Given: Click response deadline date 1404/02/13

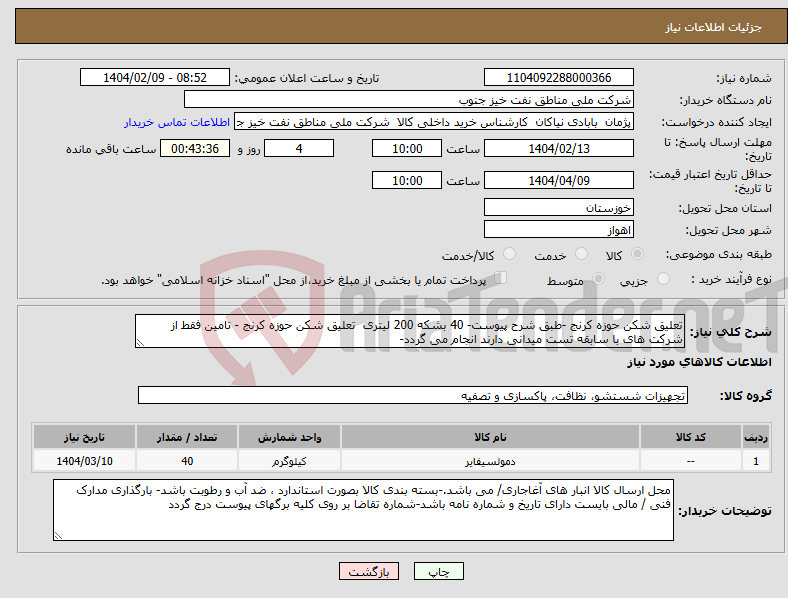Looking at the screenshot, I should [558, 148].
